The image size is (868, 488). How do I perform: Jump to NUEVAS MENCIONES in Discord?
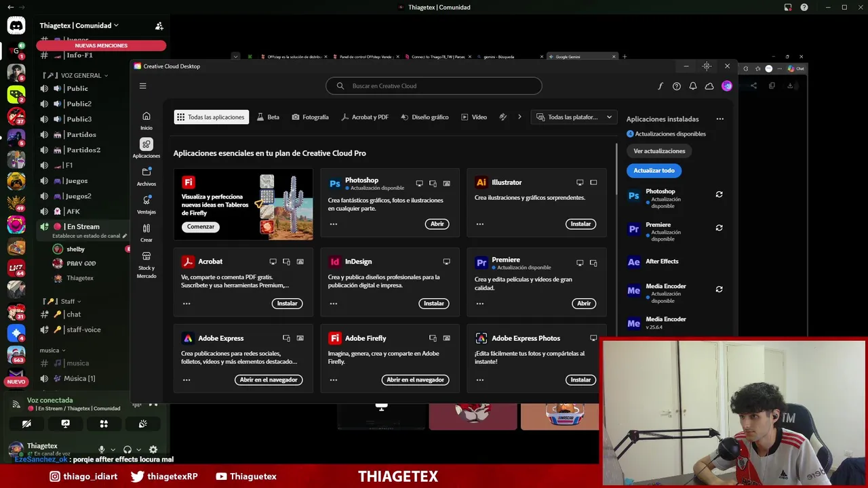pos(101,45)
